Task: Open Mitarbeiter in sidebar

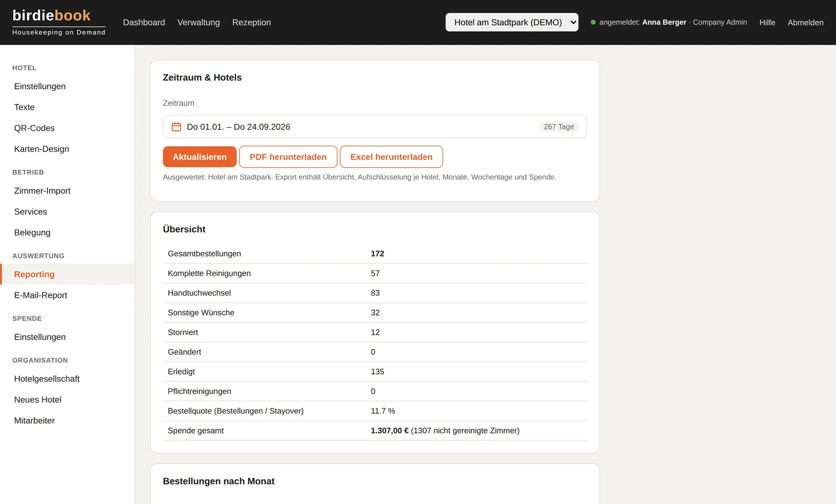Action: coord(67,420)
